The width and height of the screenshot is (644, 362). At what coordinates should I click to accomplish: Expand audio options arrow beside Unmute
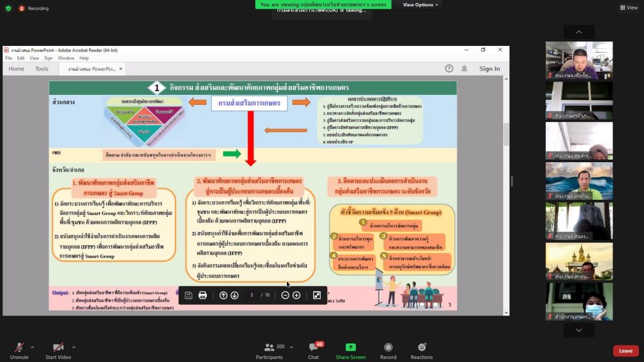click(x=33, y=347)
